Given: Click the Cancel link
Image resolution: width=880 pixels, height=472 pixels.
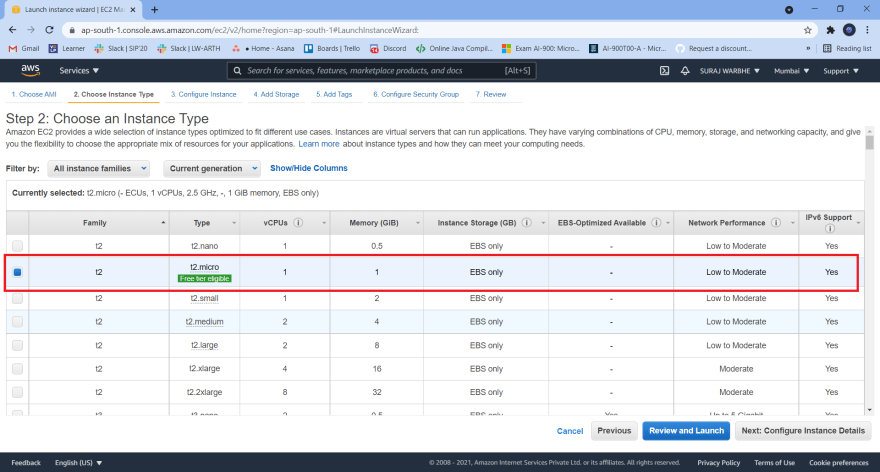Looking at the screenshot, I should 570,431.
